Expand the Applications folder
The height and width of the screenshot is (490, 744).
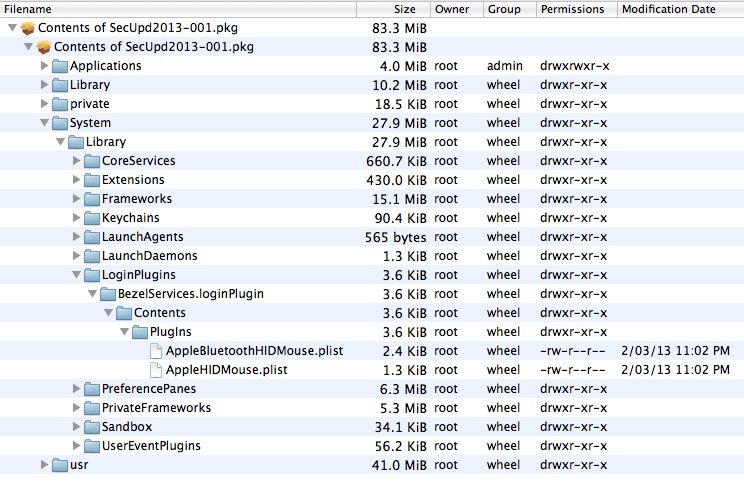point(45,65)
